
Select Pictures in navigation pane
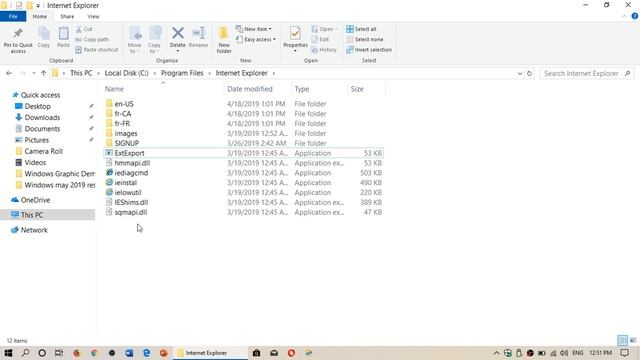[36, 140]
